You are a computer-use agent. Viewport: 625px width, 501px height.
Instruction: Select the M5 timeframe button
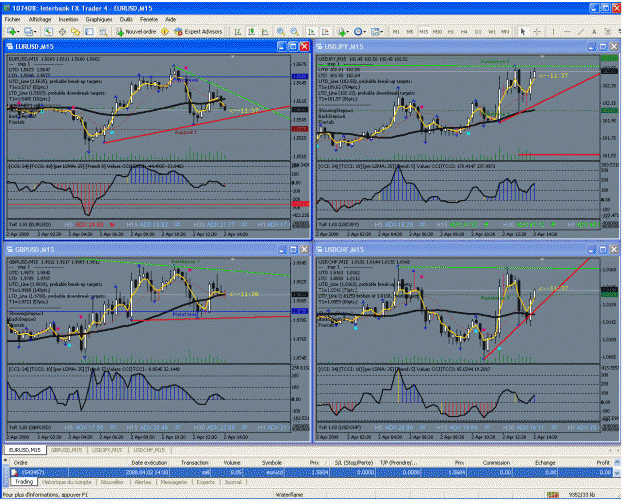410,31
